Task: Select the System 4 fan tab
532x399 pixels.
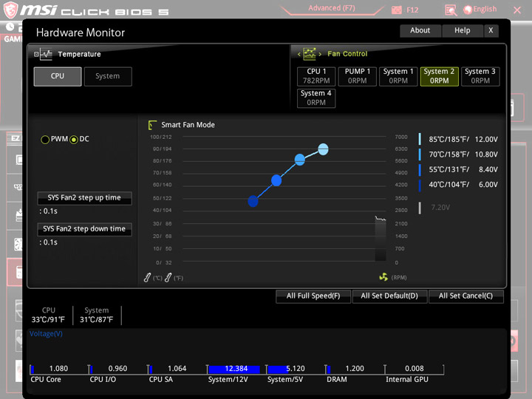Action: point(316,98)
